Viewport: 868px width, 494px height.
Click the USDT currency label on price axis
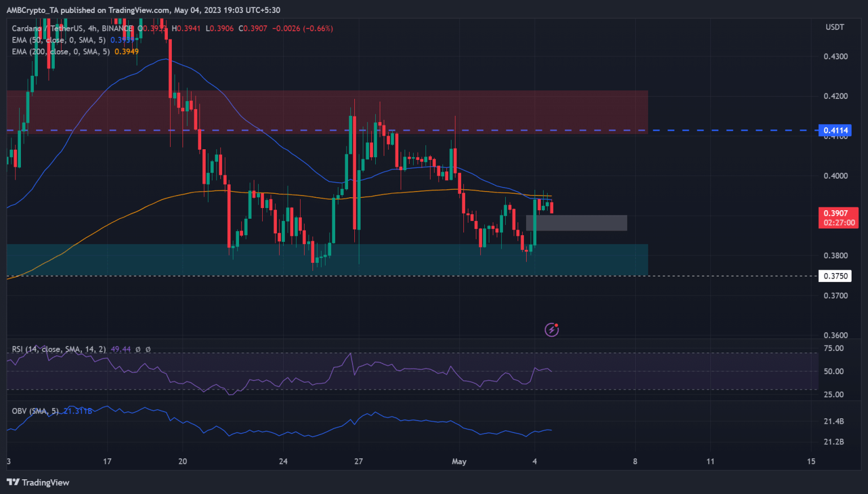(835, 27)
